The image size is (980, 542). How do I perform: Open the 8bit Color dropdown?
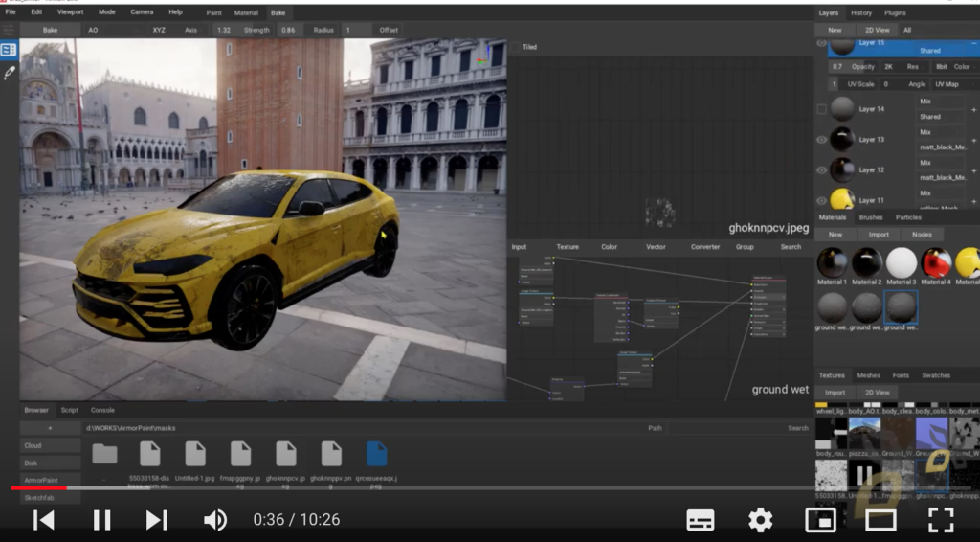pos(954,67)
